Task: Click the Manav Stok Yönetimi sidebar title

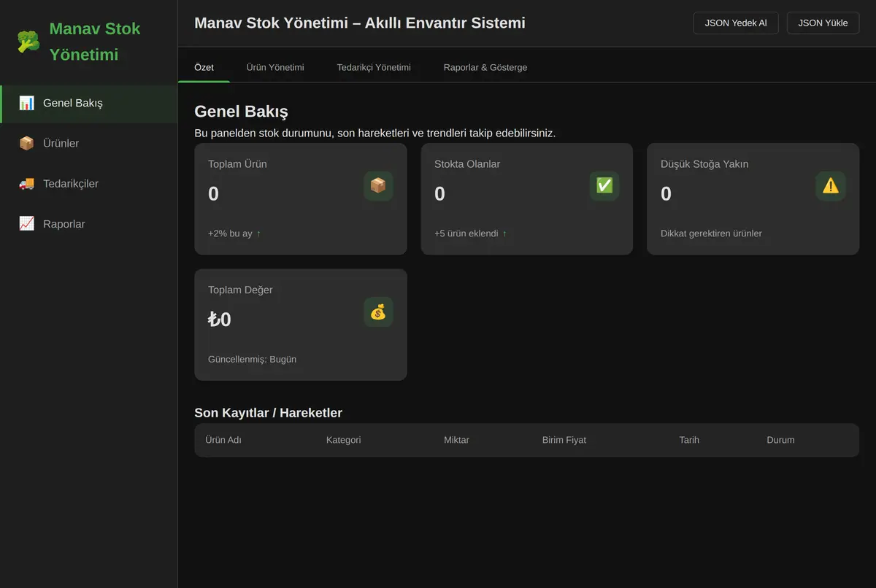Action: (95, 42)
